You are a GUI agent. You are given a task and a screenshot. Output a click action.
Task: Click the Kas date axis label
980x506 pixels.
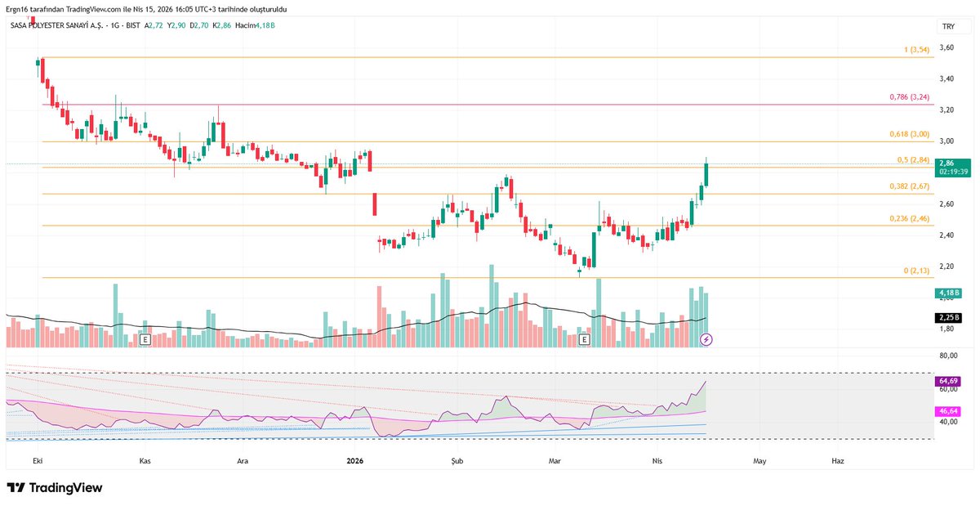pyautogui.click(x=145, y=461)
